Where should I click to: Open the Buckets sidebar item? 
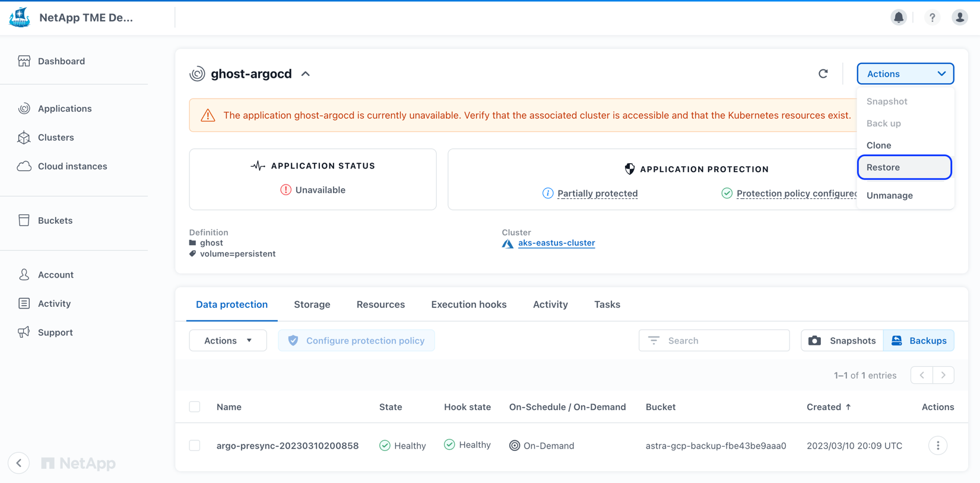tap(55, 220)
